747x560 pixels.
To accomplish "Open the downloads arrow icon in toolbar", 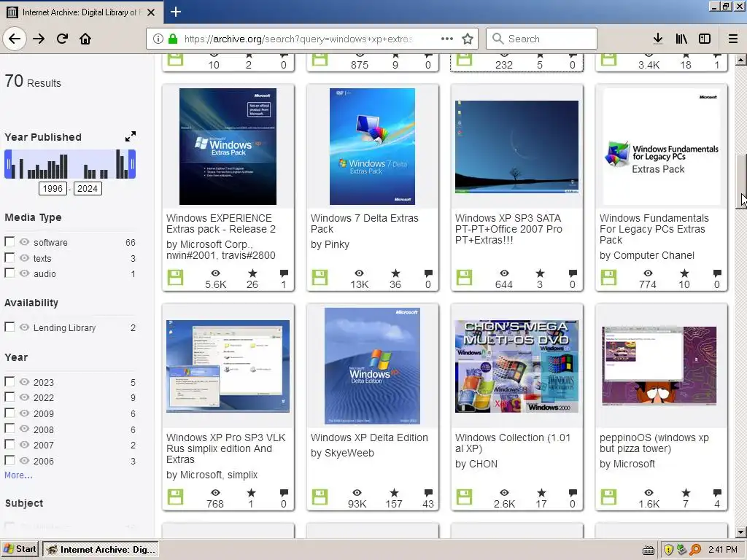I will click(x=658, y=39).
